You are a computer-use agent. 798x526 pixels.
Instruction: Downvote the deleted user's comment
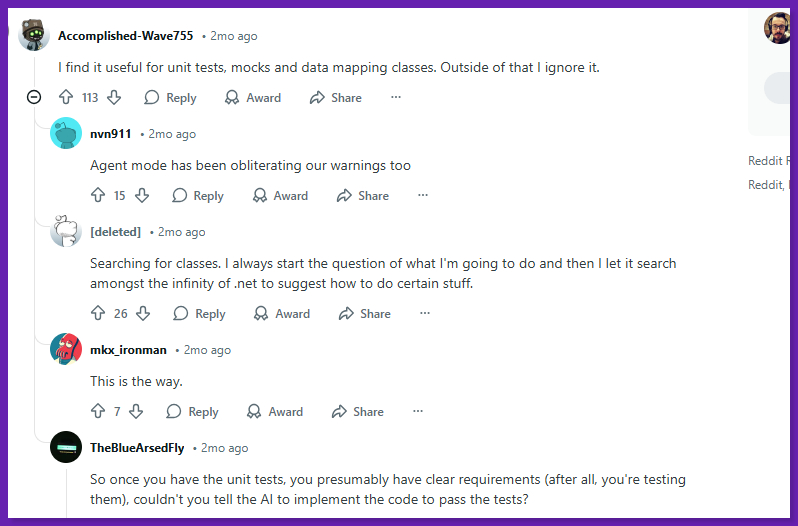143,314
